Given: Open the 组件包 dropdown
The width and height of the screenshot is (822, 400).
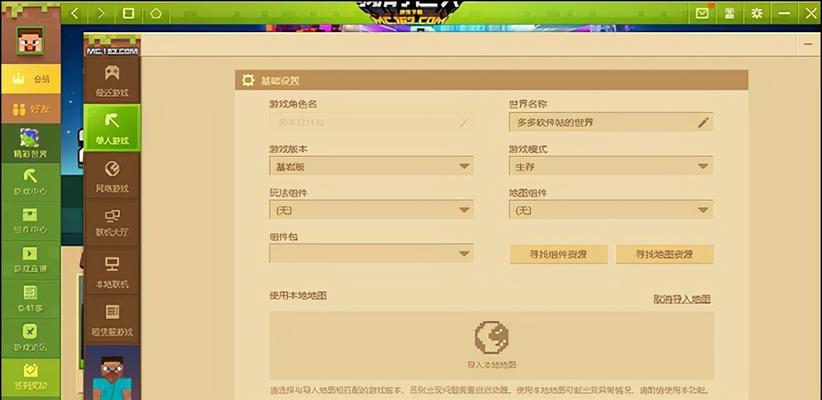Looking at the screenshot, I should click(371, 253).
